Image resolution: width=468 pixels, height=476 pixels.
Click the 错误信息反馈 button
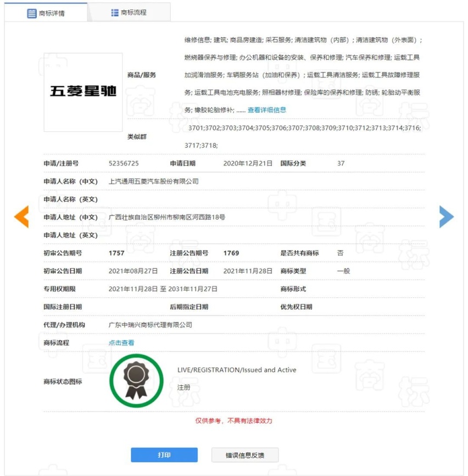pyautogui.click(x=245, y=455)
